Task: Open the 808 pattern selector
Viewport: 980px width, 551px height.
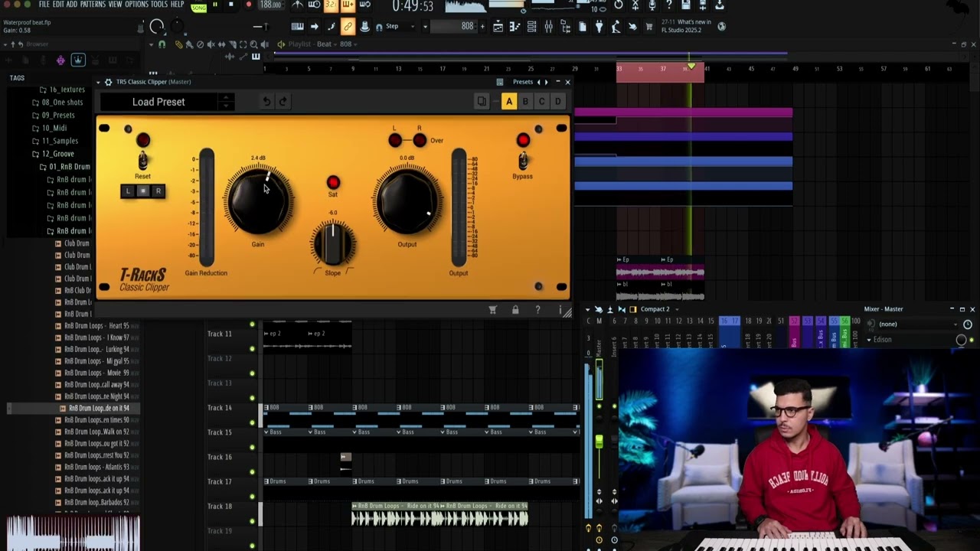Action: click(452, 26)
